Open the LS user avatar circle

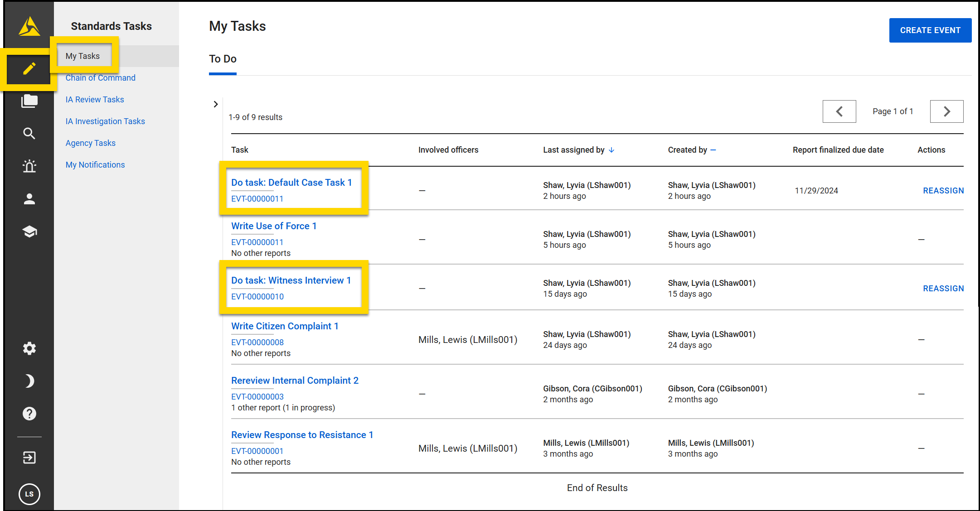(x=29, y=494)
